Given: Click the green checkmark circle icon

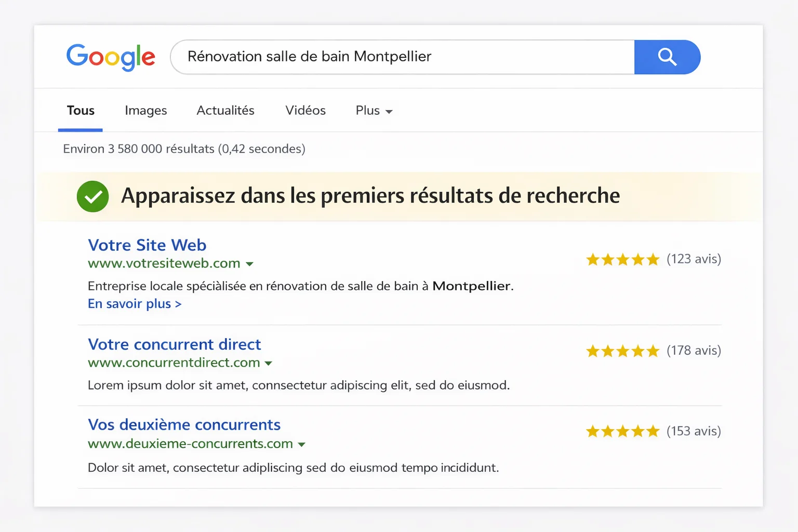Looking at the screenshot, I should [x=92, y=196].
